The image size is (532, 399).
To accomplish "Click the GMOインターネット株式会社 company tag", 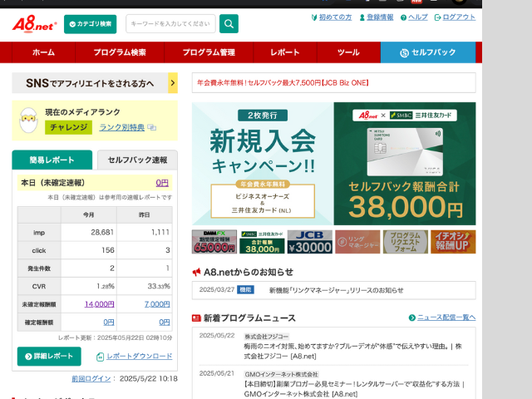I will pyautogui.click(x=282, y=374).
